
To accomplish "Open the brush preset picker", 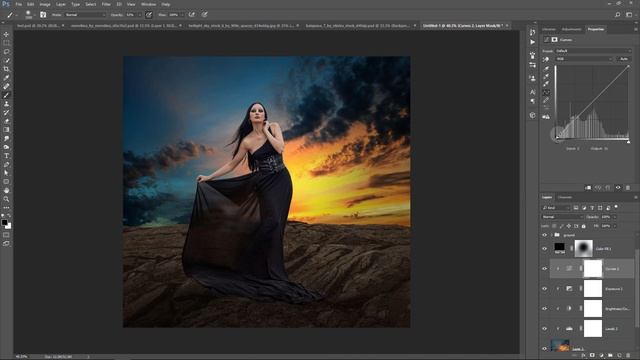I will point(28,15).
